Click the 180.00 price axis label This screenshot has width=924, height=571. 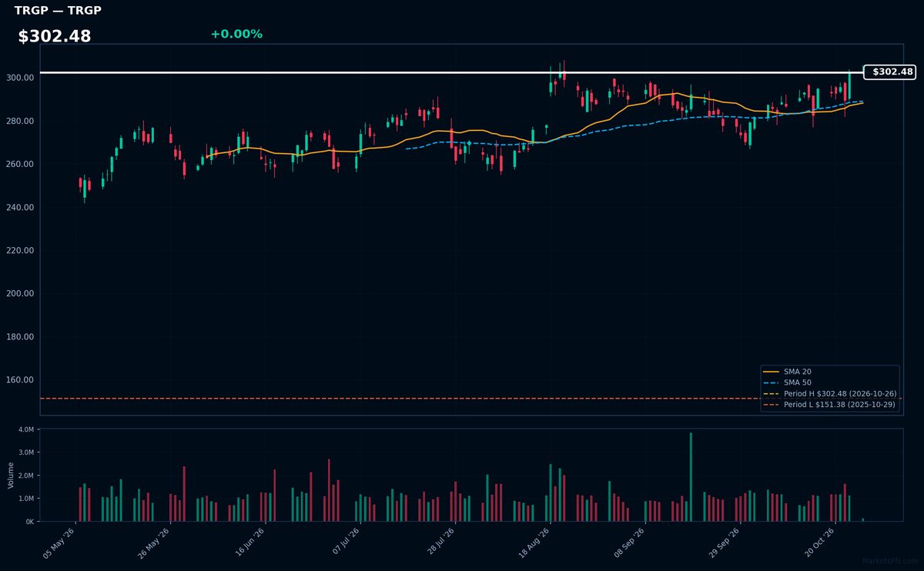tap(20, 337)
